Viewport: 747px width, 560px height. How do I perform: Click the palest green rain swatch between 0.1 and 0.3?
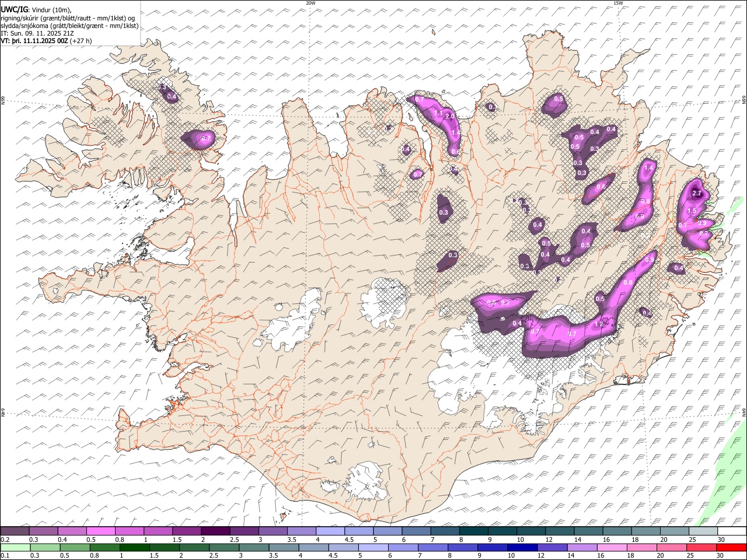tap(16, 548)
